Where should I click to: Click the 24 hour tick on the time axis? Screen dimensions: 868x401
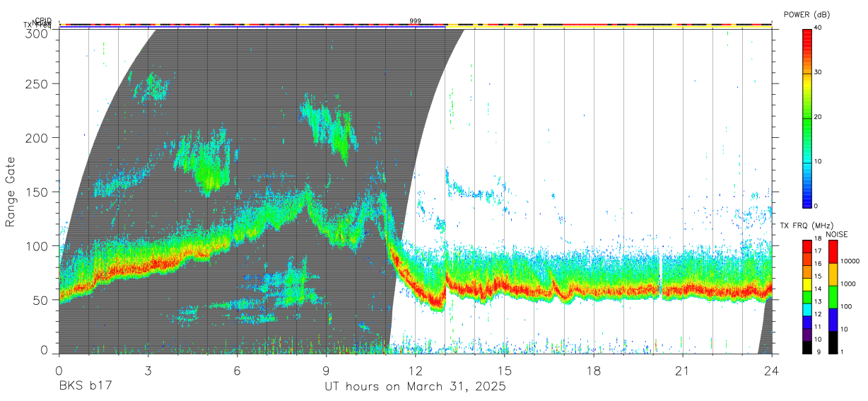(772, 371)
